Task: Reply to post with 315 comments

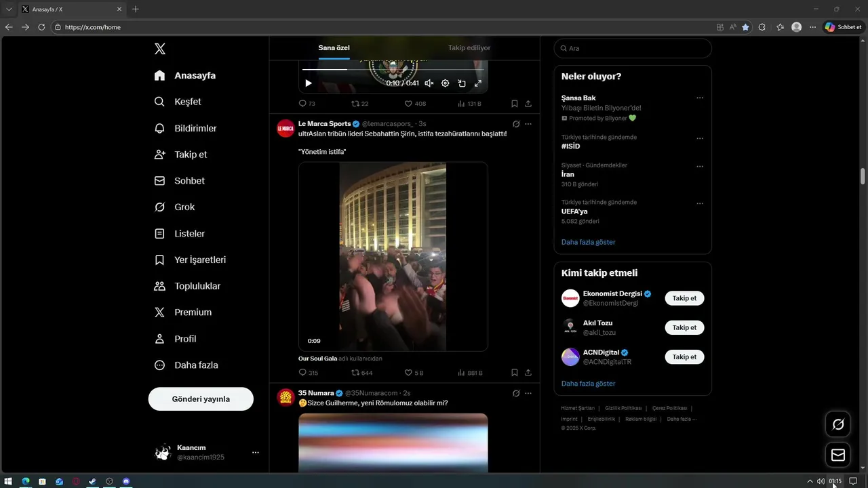Action: 309,373
